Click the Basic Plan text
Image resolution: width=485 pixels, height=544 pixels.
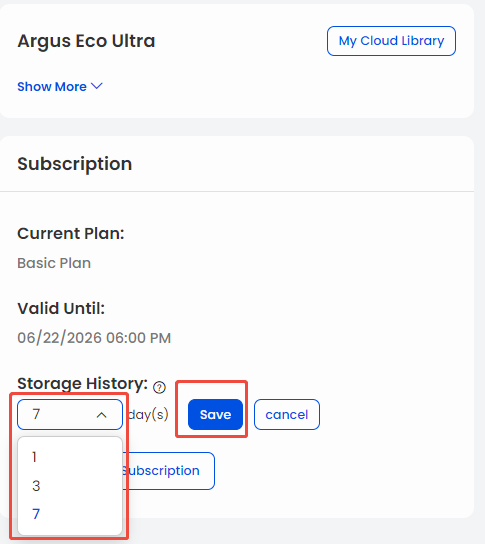54,263
